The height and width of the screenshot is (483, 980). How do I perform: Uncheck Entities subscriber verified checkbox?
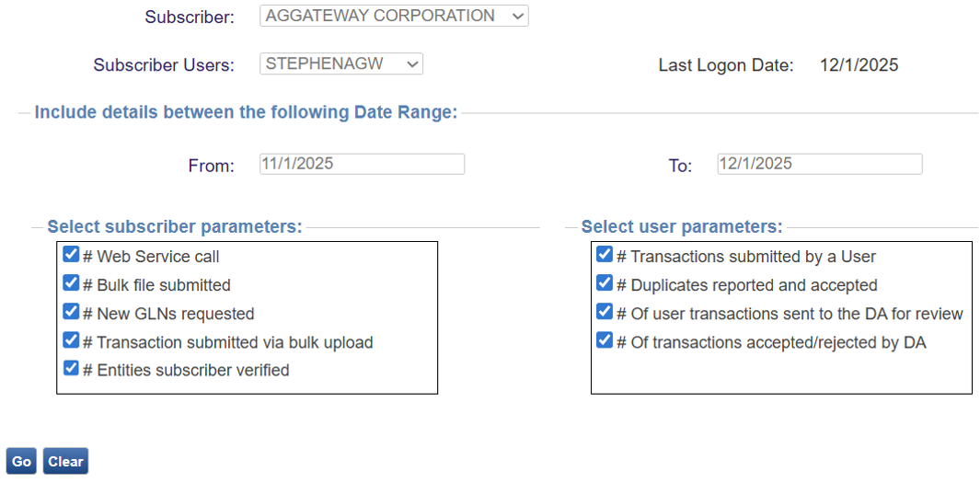click(x=71, y=370)
